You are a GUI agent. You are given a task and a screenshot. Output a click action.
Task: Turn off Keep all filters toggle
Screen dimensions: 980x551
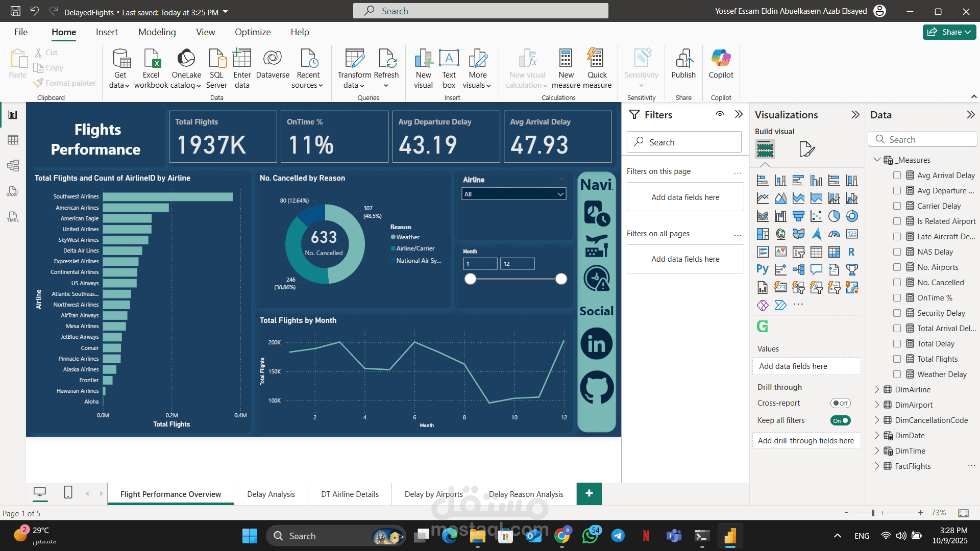841,420
